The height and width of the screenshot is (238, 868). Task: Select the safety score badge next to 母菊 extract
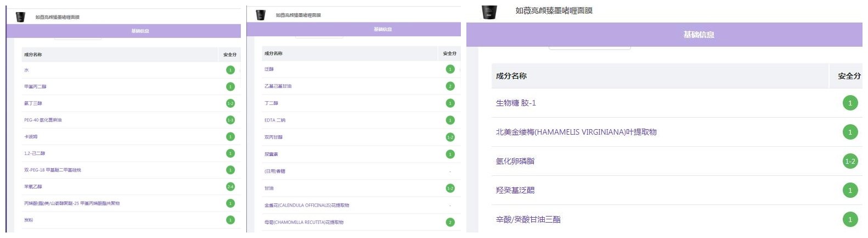click(x=450, y=223)
